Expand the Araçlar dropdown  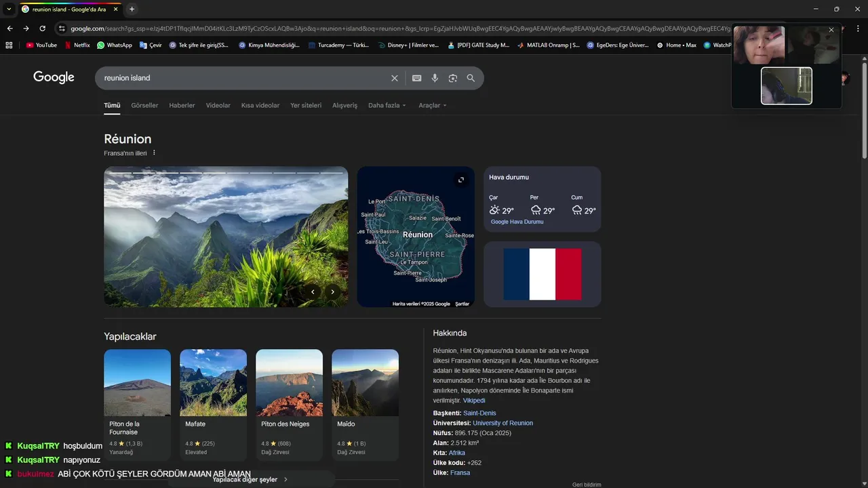tap(433, 105)
